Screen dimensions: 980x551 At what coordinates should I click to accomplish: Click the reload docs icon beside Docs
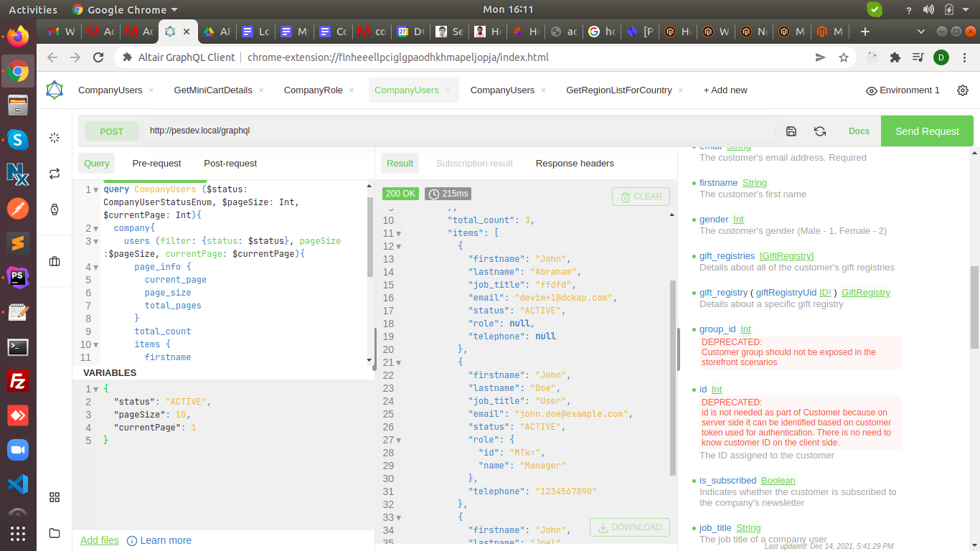pyautogui.click(x=820, y=131)
